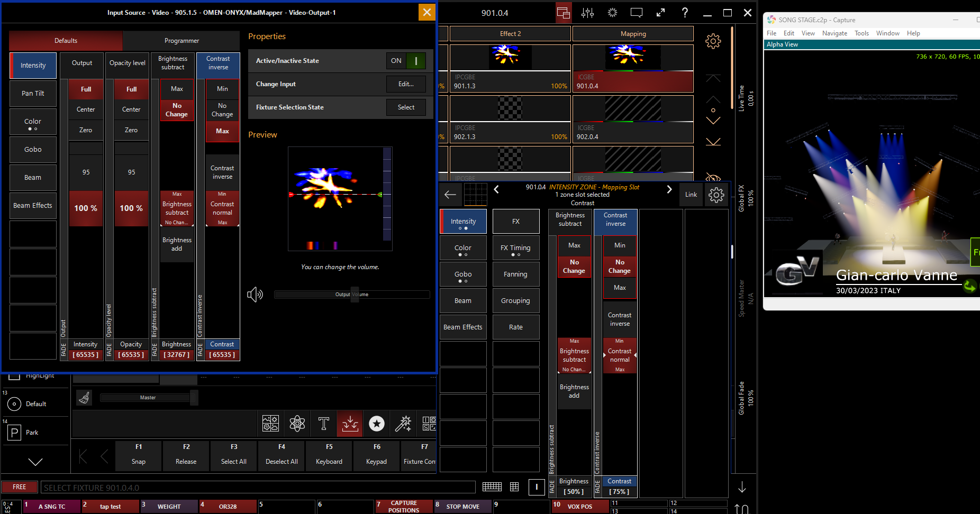Image resolution: width=980 pixels, height=514 pixels.
Task: Click down chevron arrow in Mapping side column
Action: click(713, 121)
